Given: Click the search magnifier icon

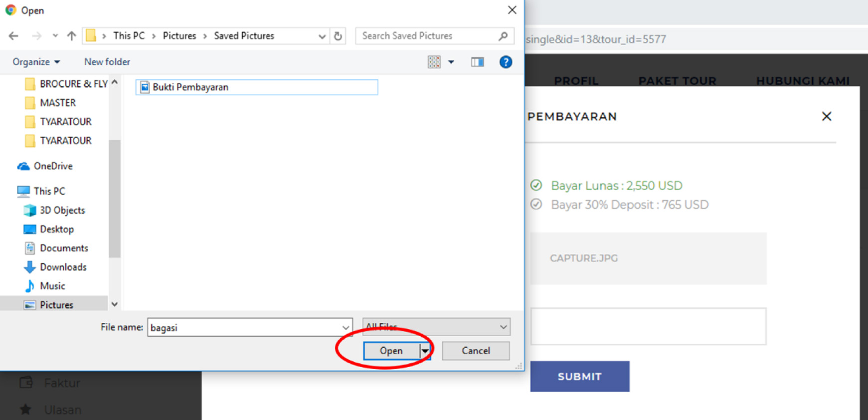Looking at the screenshot, I should pos(503,36).
